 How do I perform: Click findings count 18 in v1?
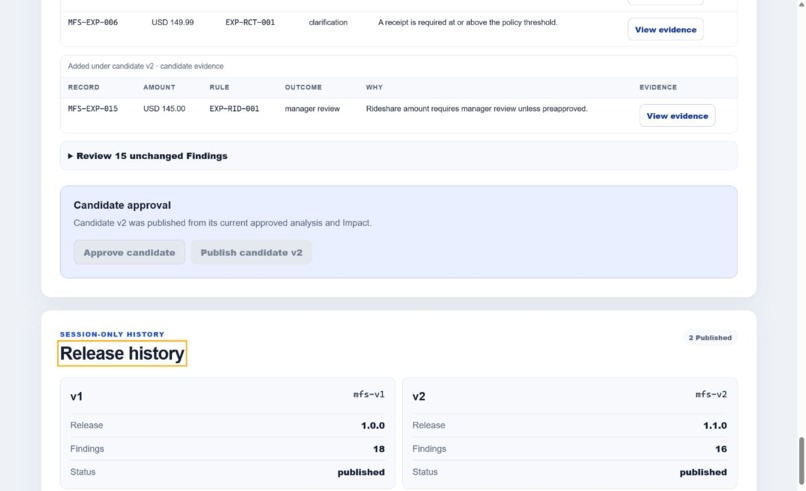pos(379,449)
